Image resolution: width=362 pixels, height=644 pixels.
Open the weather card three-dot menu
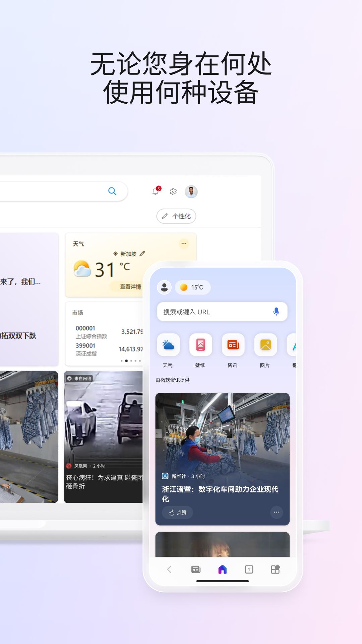tap(184, 244)
